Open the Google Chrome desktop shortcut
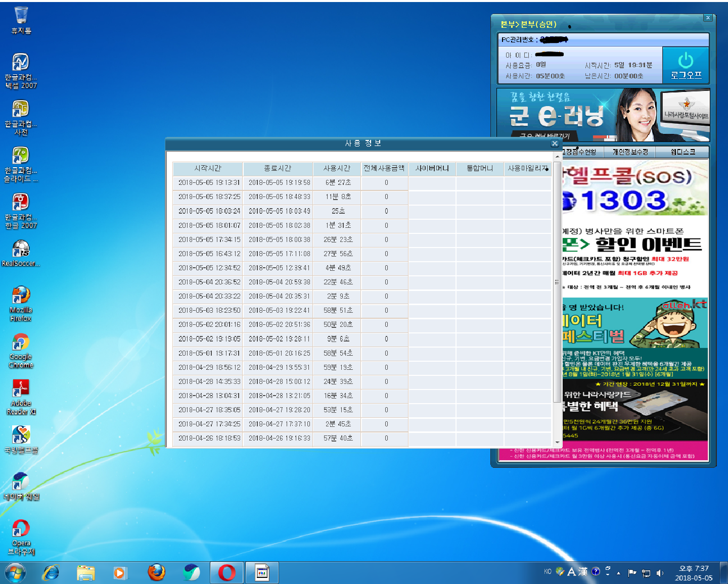 [21, 350]
